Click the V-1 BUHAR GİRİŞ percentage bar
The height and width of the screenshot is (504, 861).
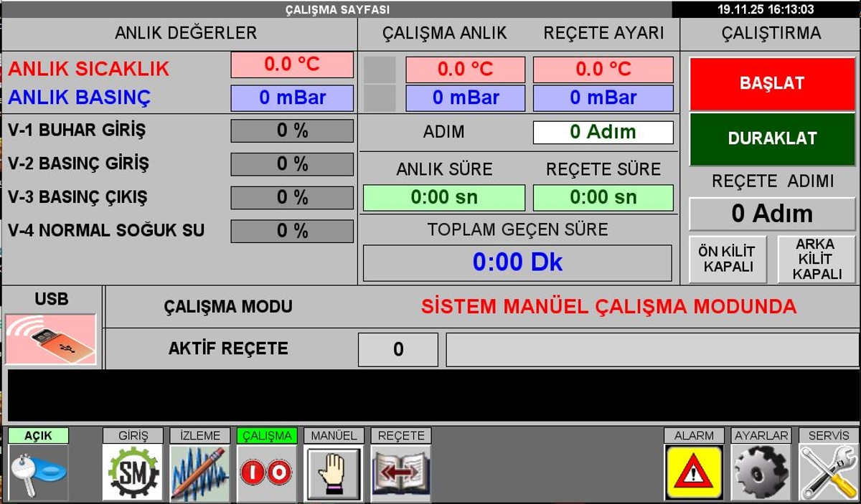(x=292, y=130)
